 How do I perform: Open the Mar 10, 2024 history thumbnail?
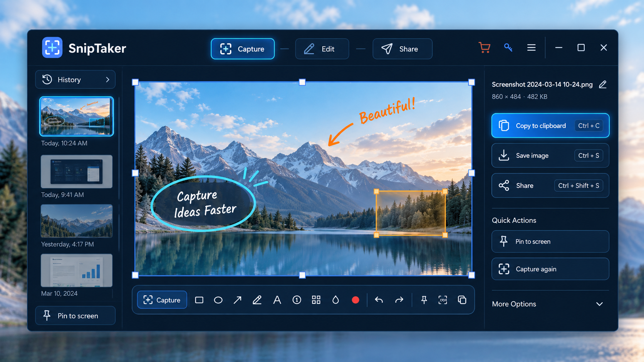click(77, 270)
